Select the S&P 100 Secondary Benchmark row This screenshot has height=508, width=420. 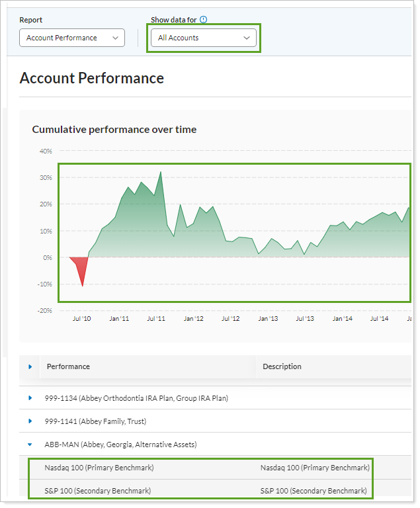click(x=98, y=491)
